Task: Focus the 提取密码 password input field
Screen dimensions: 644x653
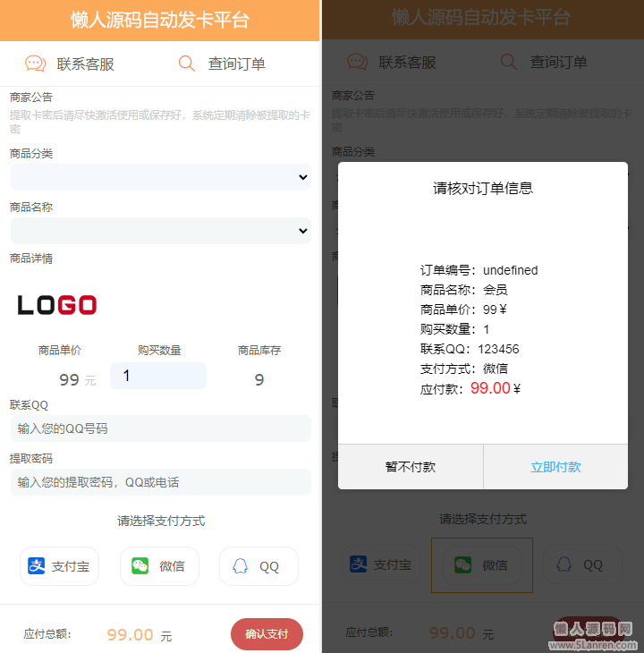Action: click(x=161, y=482)
